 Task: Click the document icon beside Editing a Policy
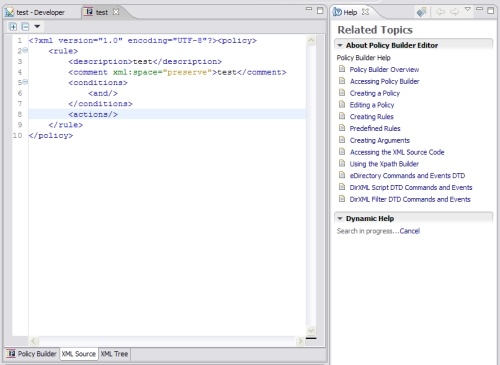click(x=342, y=104)
